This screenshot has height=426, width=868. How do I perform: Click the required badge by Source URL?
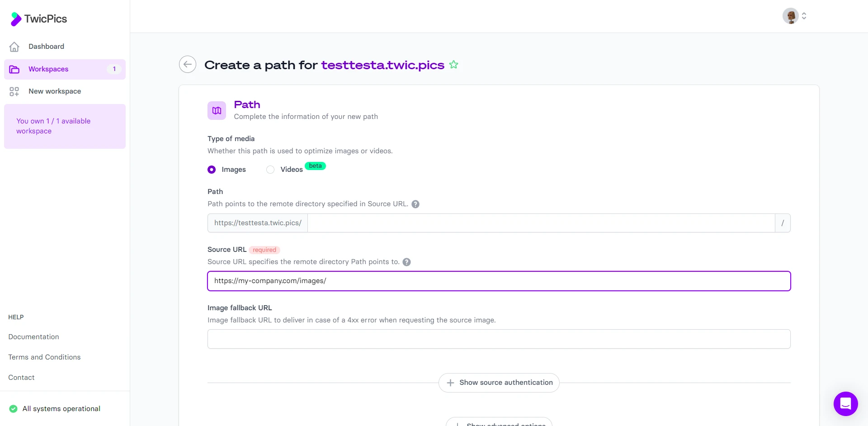264,250
